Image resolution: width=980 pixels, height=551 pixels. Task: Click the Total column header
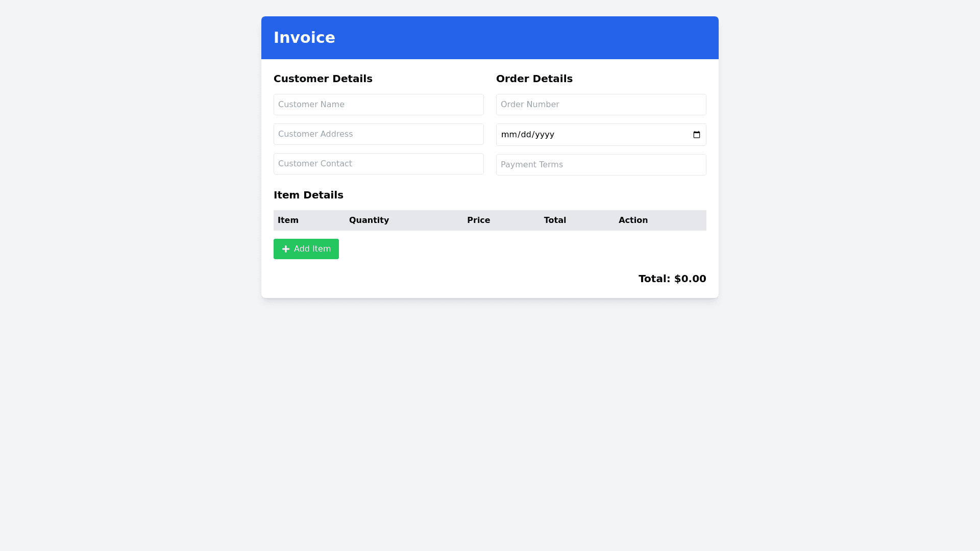[555, 220]
